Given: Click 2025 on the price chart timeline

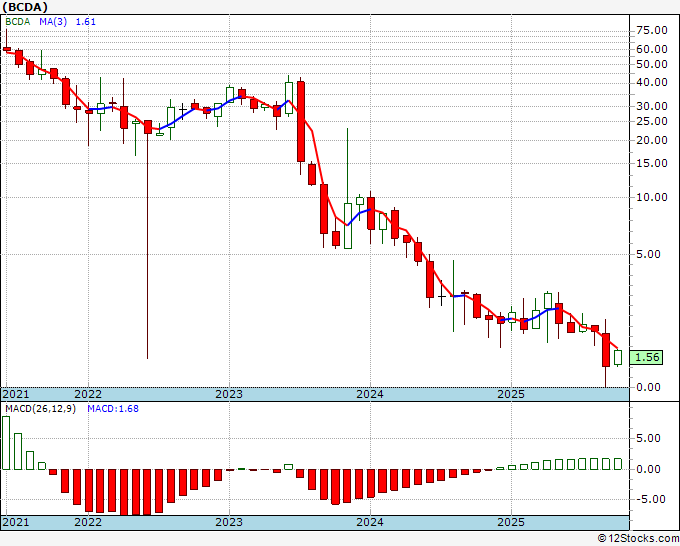Looking at the screenshot, I should 511,394.
